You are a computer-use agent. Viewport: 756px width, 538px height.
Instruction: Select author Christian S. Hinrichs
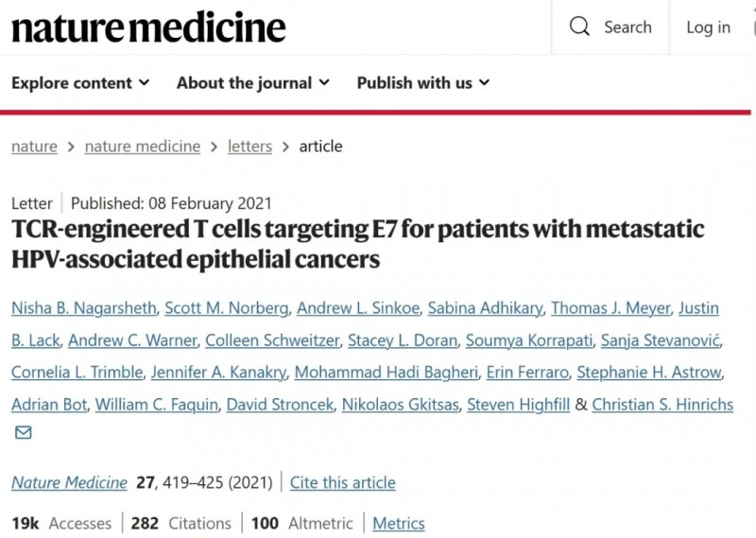pos(662,405)
